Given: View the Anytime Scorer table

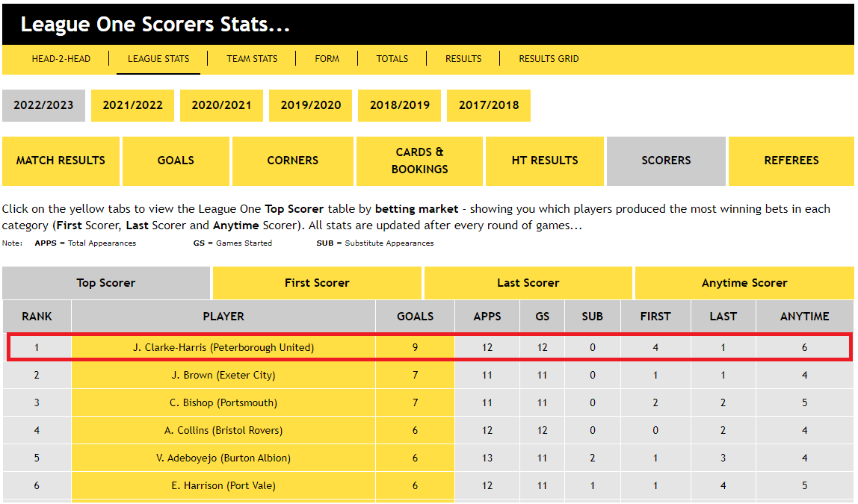Looking at the screenshot, I should tap(744, 283).
